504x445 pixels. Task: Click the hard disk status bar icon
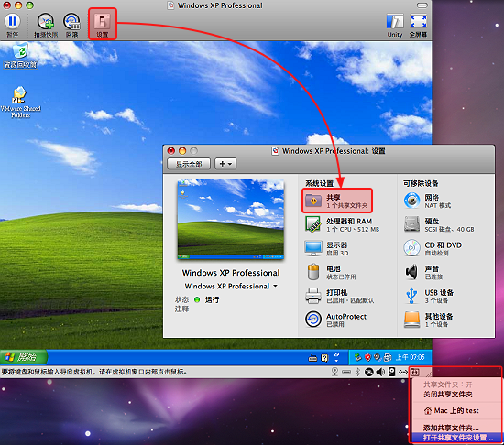[392, 372]
